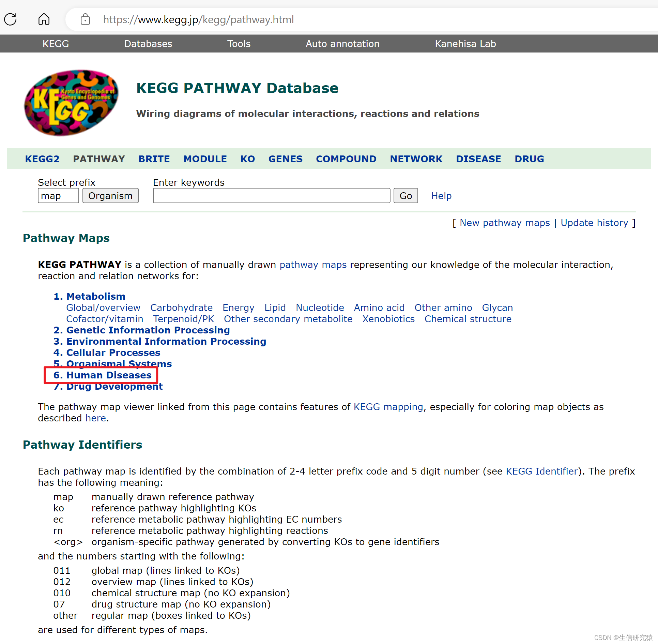Click the map prefix input box
This screenshot has width=658, height=644.
tap(58, 196)
